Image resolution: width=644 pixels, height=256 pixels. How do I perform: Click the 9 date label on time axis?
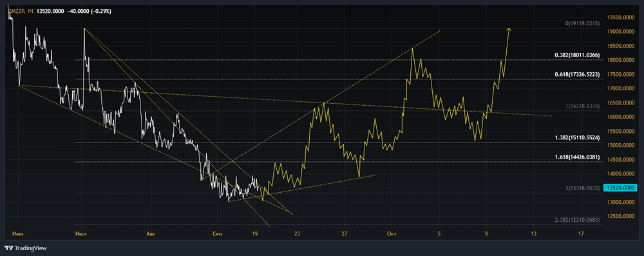[x=486, y=234]
